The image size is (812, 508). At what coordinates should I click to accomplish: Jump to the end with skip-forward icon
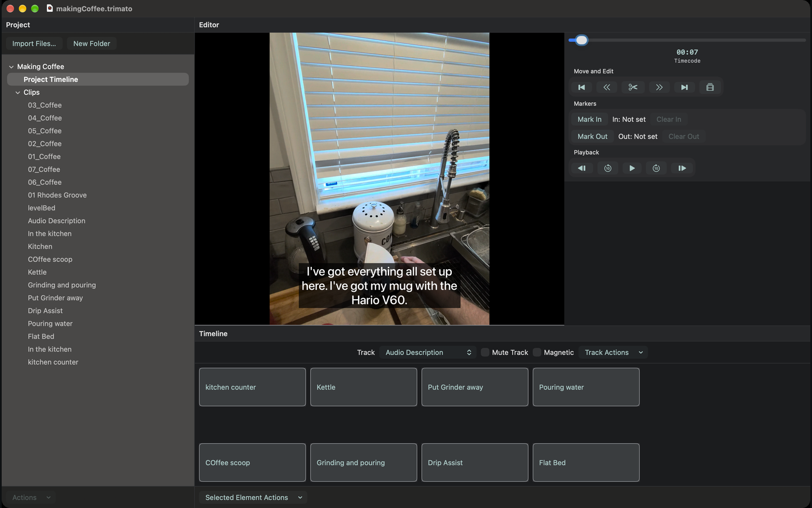tap(685, 87)
